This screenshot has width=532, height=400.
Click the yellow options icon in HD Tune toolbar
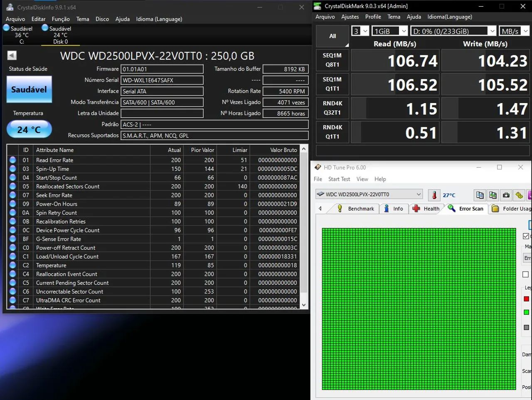point(519,195)
